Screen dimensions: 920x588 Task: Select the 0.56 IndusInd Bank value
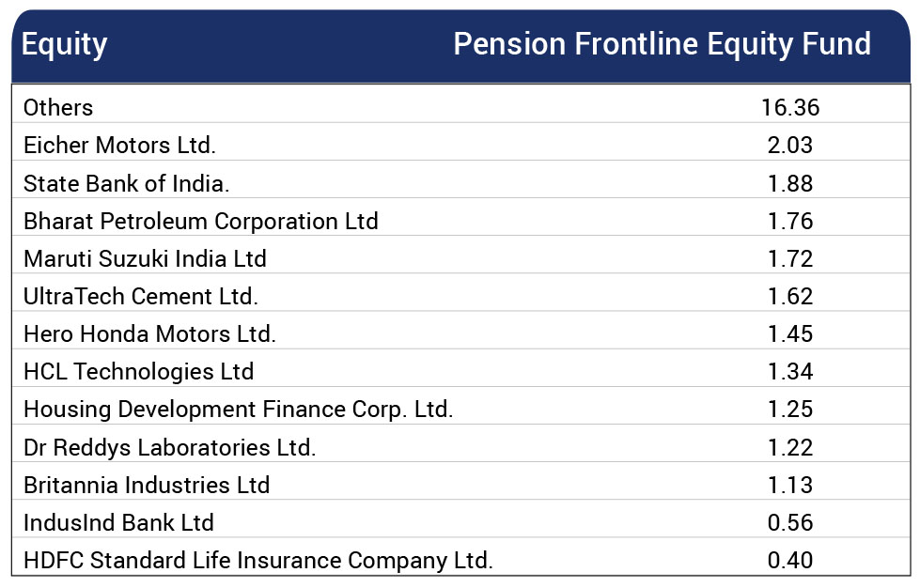[x=789, y=522]
